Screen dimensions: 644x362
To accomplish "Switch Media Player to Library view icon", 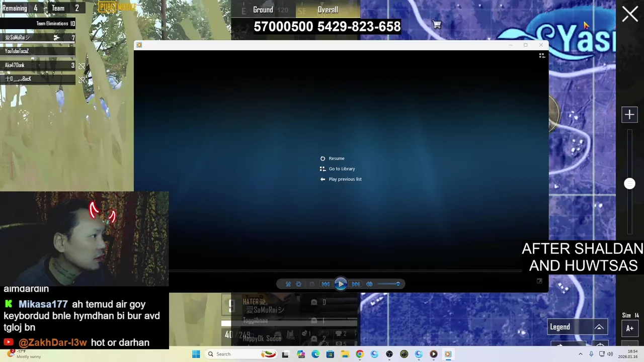I will (542, 56).
